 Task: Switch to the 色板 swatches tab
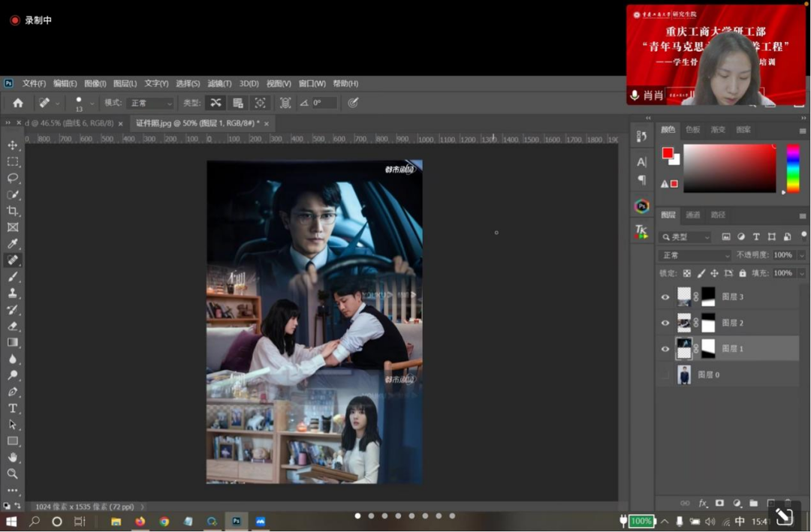(x=692, y=129)
